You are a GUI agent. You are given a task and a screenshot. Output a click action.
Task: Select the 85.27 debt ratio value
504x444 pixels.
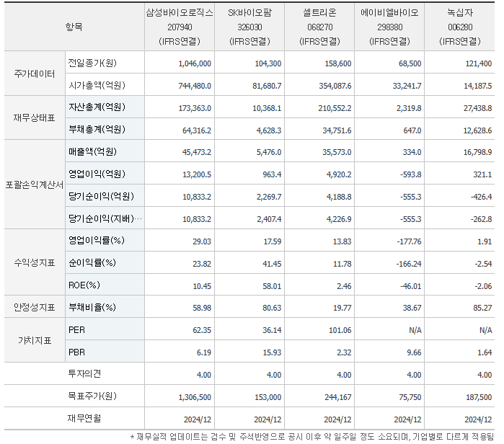482,308
